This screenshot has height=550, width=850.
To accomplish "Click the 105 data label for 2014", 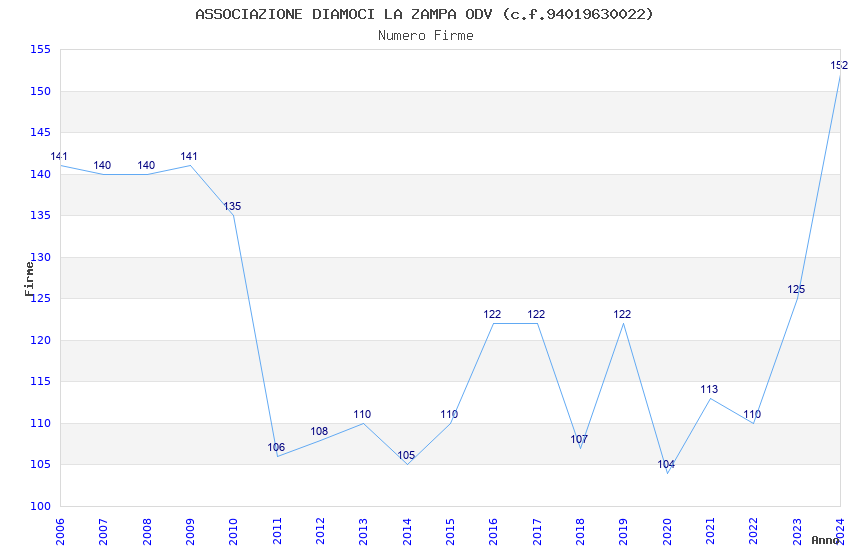I will coord(406,456).
